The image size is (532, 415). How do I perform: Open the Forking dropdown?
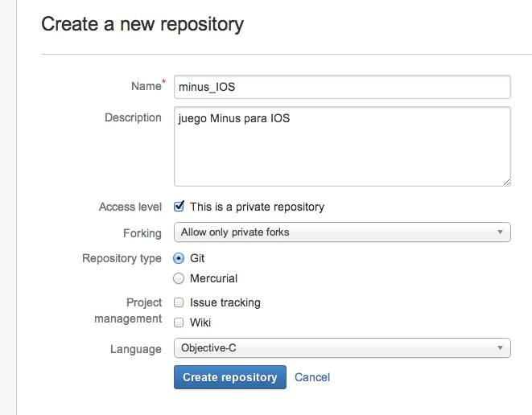pos(342,232)
